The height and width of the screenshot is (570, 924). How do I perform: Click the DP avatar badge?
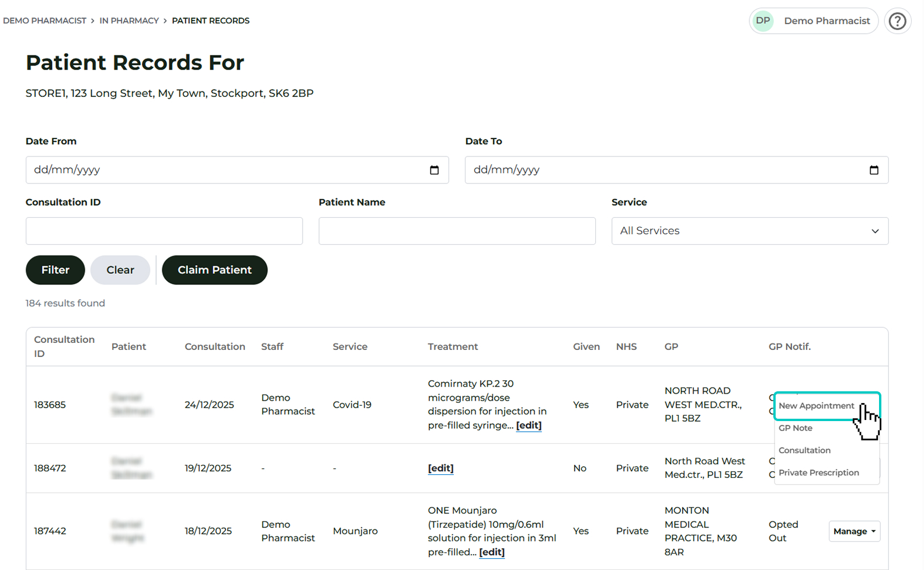click(x=763, y=21)
